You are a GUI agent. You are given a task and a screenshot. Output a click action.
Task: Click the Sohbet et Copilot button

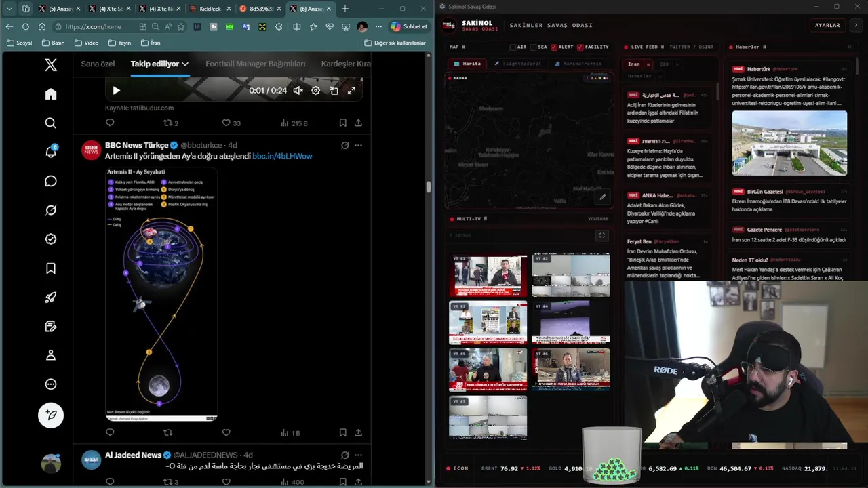pyautogui.click(x=409, y=26)
